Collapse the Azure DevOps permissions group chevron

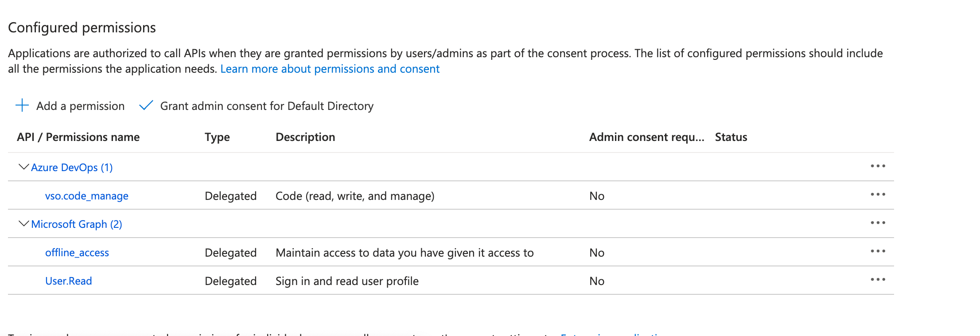pos(23,167)
